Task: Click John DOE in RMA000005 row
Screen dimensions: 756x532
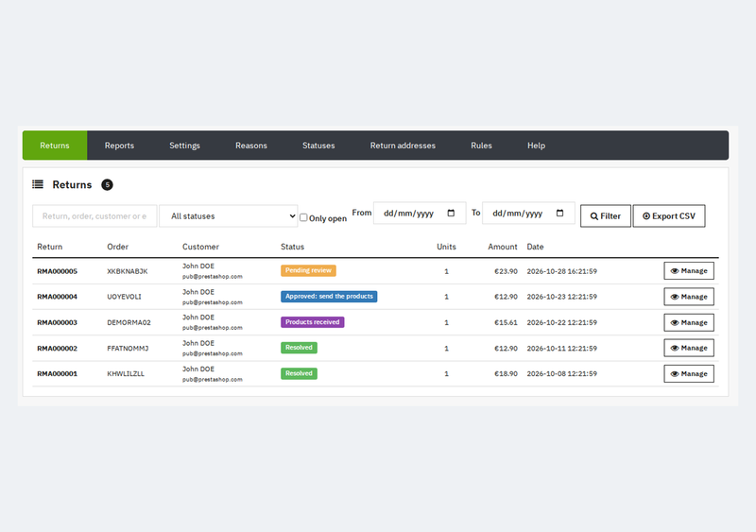Action: pyautogui.click(x=198, y=266)
